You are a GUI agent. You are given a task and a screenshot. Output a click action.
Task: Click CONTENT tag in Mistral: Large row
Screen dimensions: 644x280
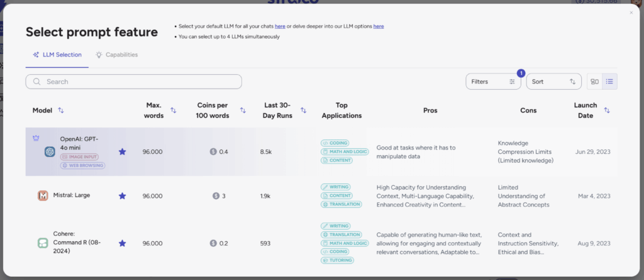coord(336,195)
